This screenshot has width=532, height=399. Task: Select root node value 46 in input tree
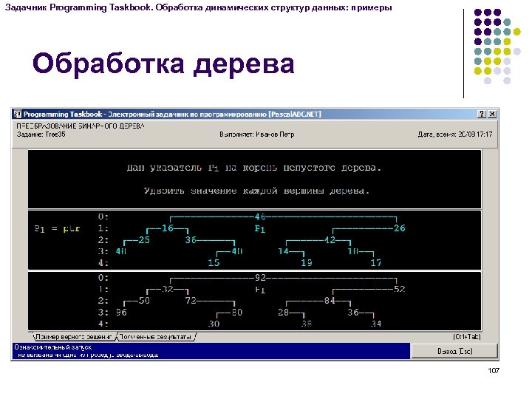click(x=260, y=216)
